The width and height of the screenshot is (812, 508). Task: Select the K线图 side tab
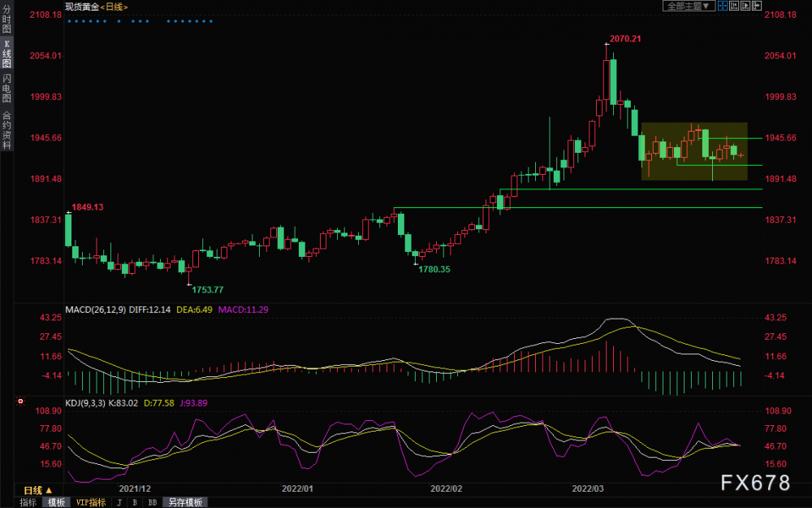pyautogui.click(x=6, y=54)
